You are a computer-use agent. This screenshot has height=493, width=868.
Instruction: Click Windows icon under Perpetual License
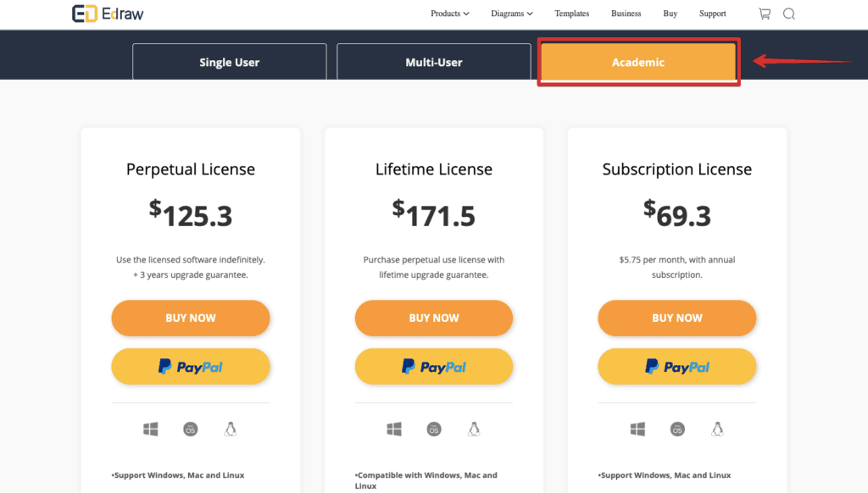(x=151, y=429)
